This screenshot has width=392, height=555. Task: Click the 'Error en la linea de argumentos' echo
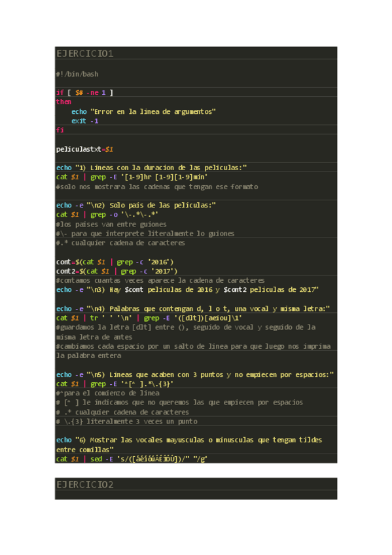click(x=143, y=111)
